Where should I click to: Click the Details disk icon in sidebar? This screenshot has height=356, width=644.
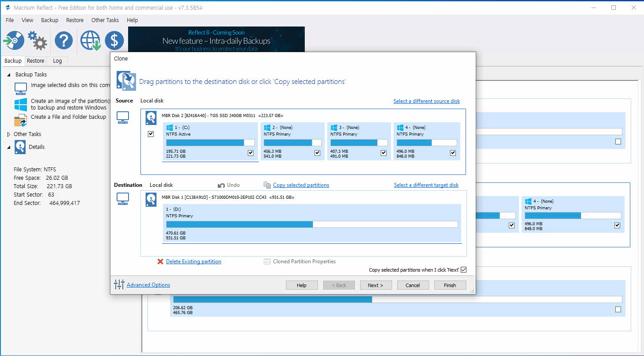click(20, 147)
